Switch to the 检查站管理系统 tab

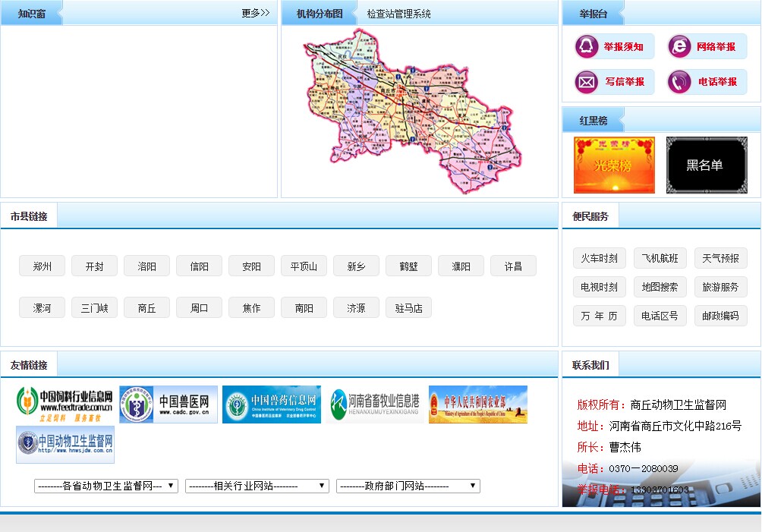[x=399, y=14]
